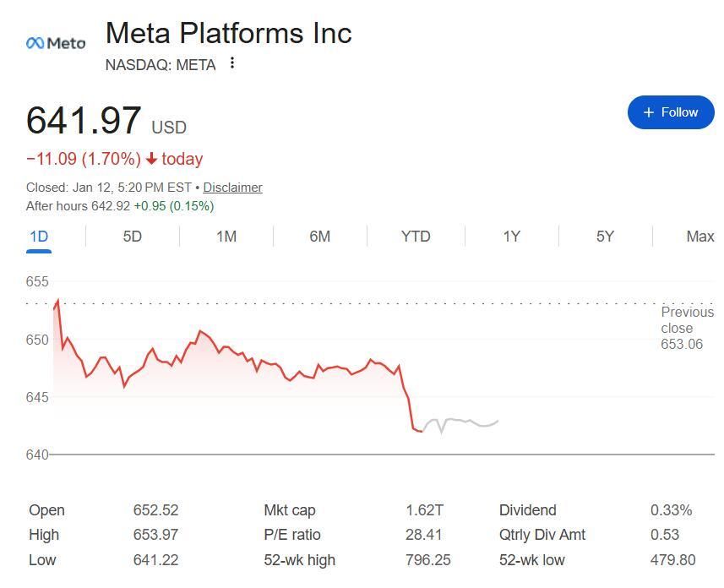724x588 pixels.
Task: View the 1Y price chart
Action: 511,237
